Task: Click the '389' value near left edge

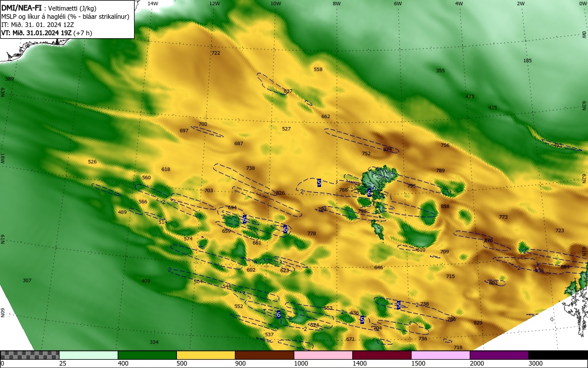Action: pos(9,79)
